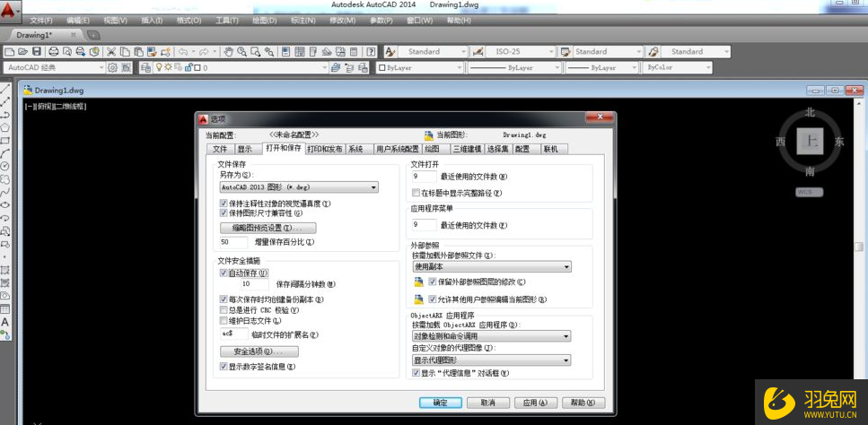Screen dimensions: 868x425
Task: Open 另存为 AutoCAD 2013 图形 dropdown
Action: click(x=299, y=187)
